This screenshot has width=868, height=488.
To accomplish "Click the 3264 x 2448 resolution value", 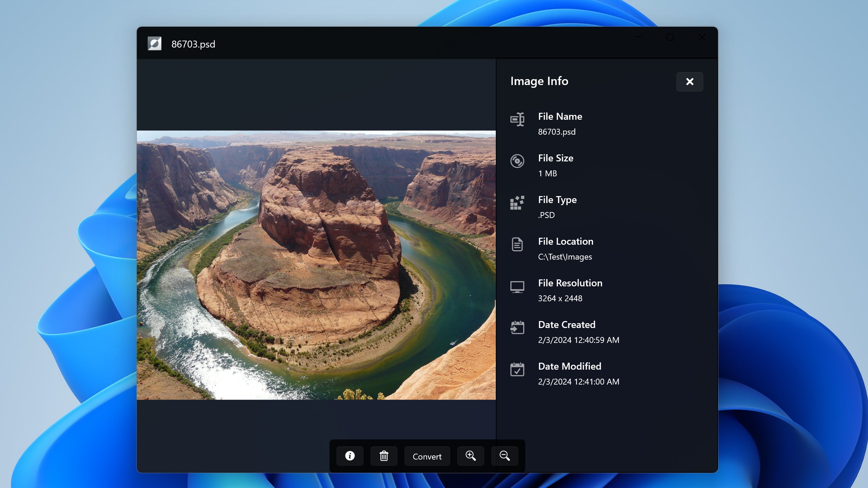I will (560, 298).
